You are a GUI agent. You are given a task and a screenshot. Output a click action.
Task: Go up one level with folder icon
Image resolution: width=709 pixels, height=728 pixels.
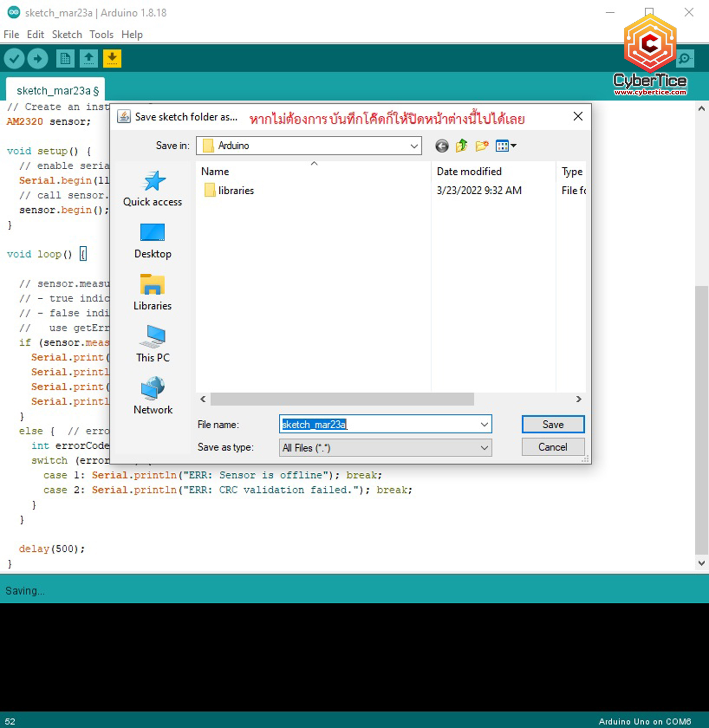tap(461, 146)
